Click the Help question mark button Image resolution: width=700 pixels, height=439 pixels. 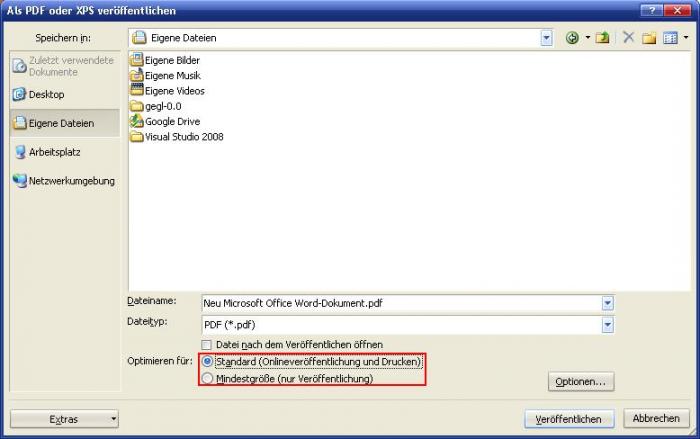click(x=651, y=10)
